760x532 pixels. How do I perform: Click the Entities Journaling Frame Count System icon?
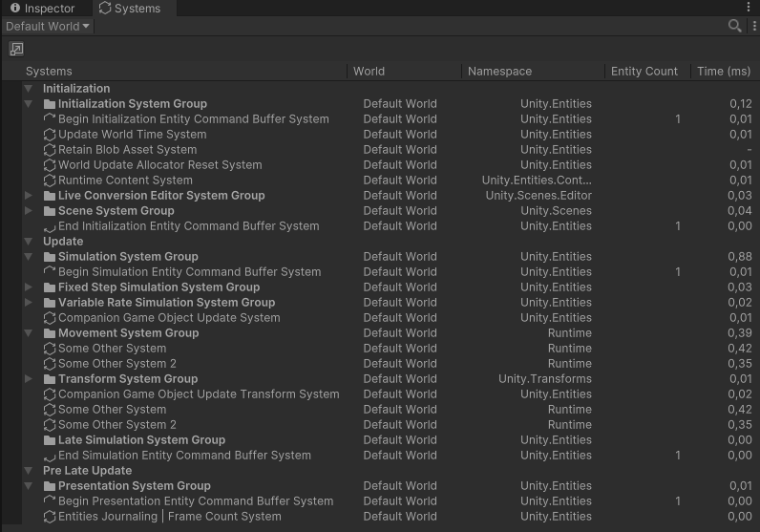tap(50, 517)
